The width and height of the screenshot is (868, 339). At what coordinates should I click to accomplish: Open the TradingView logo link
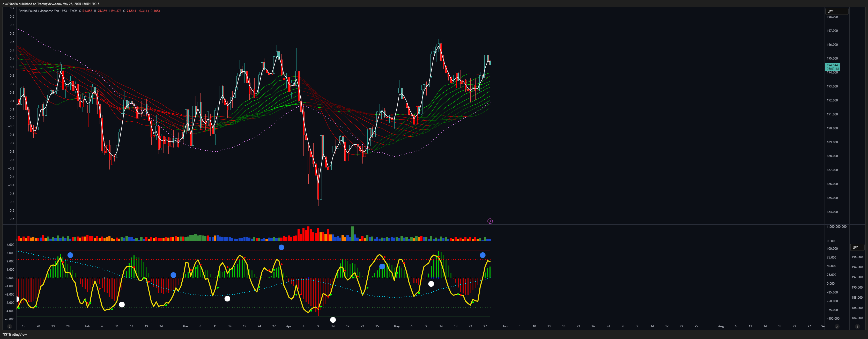(x=14, y=334)
